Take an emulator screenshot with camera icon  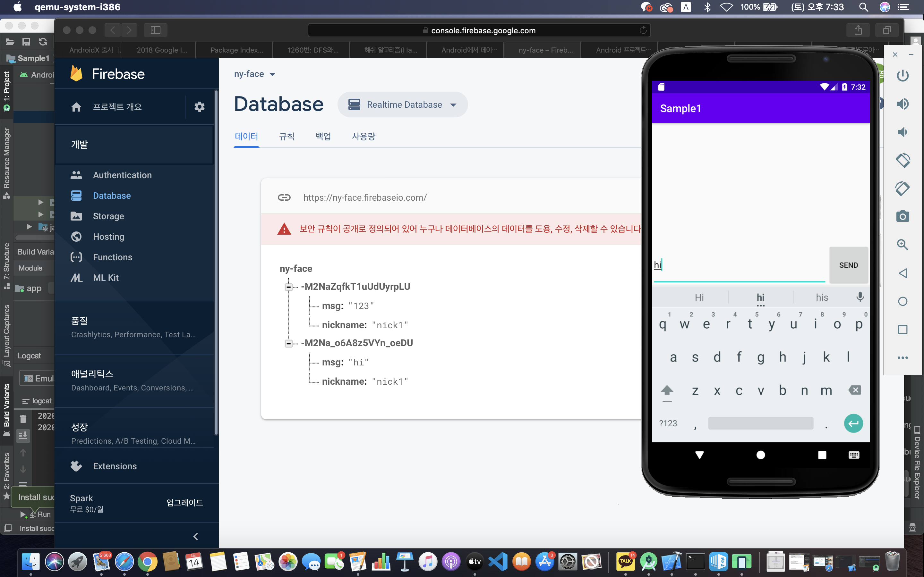coord(902,216)
